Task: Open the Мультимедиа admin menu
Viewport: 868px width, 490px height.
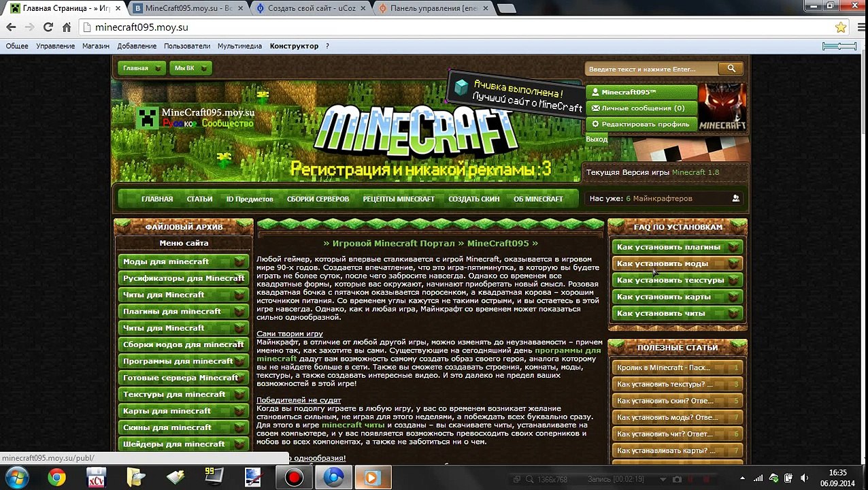Action: (x=239, y=46)
